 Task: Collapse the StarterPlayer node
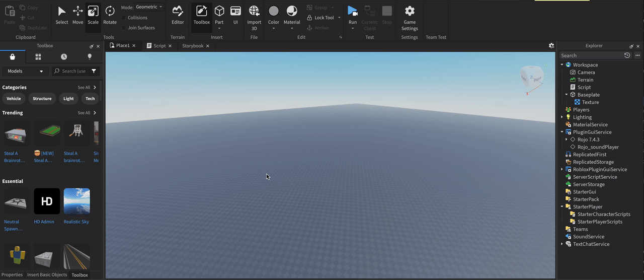point(562,206)
